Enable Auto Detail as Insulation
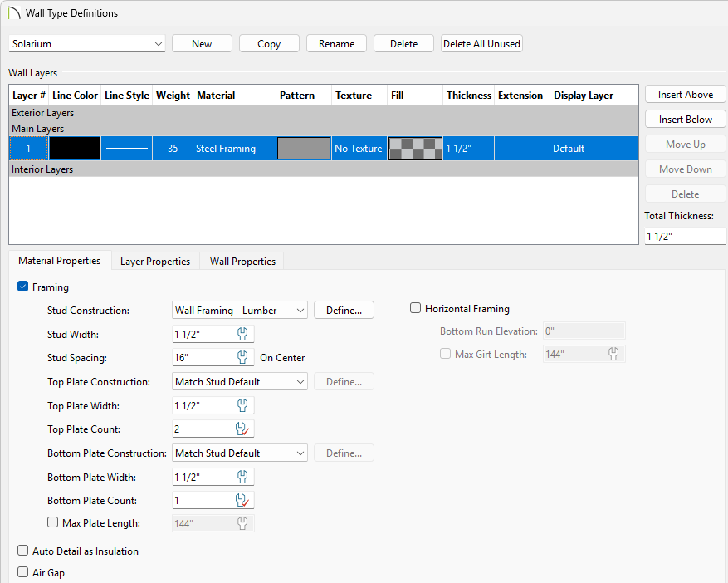The height and width of the screenshot is (583, 728). 23,551
